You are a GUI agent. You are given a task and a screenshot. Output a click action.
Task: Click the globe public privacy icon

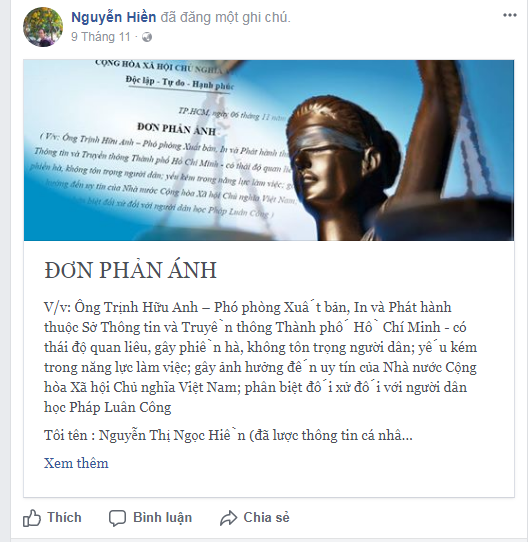[x=147, y=37]
